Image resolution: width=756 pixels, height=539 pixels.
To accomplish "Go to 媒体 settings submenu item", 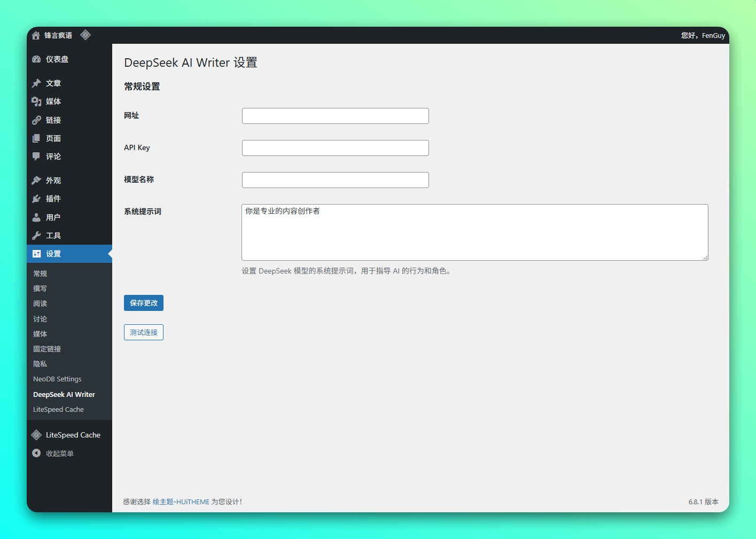I will point(40,334).
